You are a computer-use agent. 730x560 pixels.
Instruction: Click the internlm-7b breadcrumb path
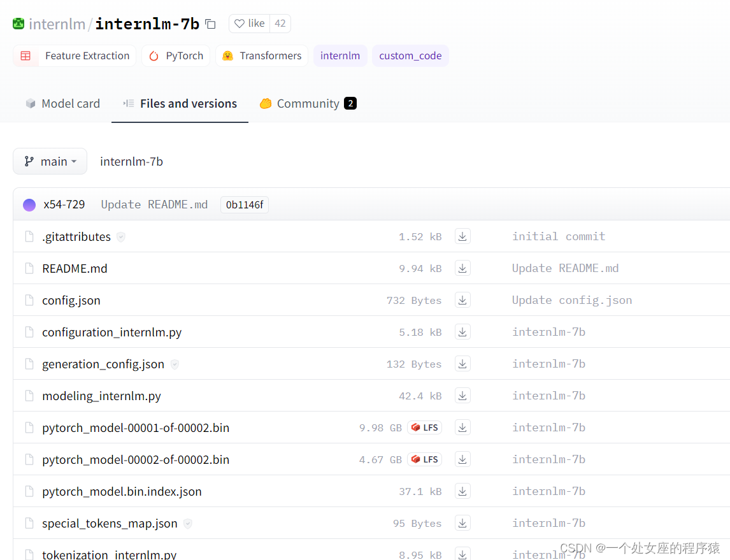(131, 162)
